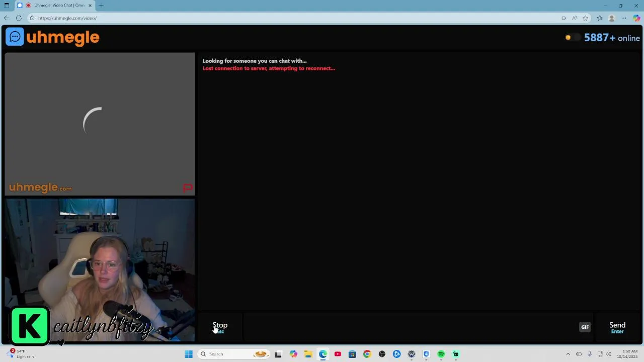Viewport: 644px width, 362px height.
Task: Stop searching with the Stop button
Action: tap(220, 327)
